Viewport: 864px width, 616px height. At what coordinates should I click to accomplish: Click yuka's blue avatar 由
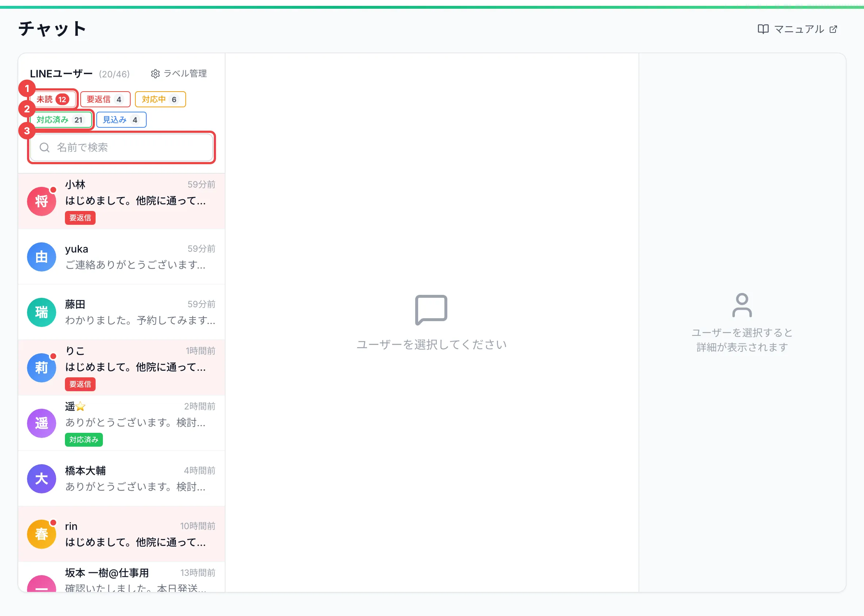pos(41,257)
